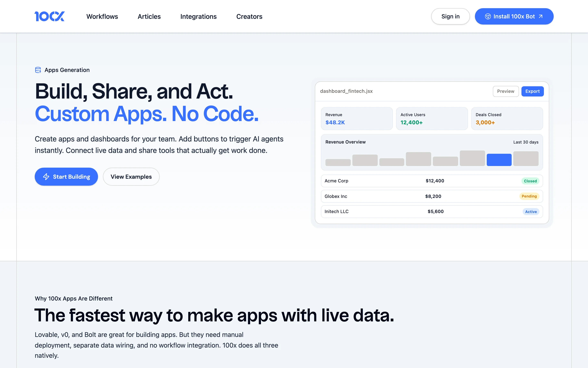The height and width of the screenshot is (368, 588).
Task: Click the Chrome icon in Install button
Action: point(488,16)
